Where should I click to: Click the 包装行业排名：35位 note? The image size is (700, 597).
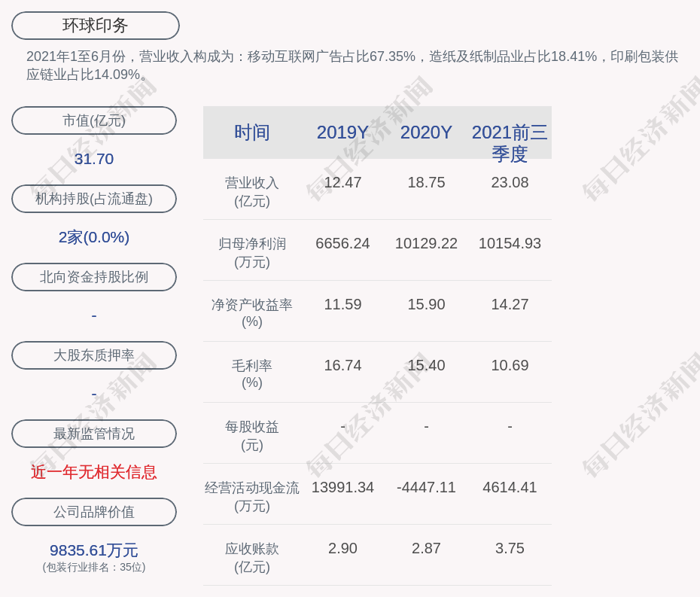pyautogui.click(x=94, y=567)
